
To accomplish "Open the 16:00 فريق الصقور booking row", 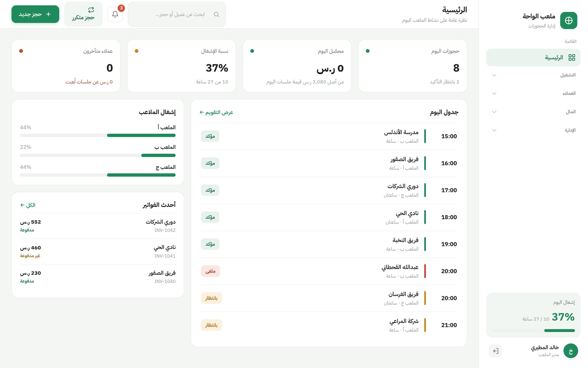I will click(329, 163).
